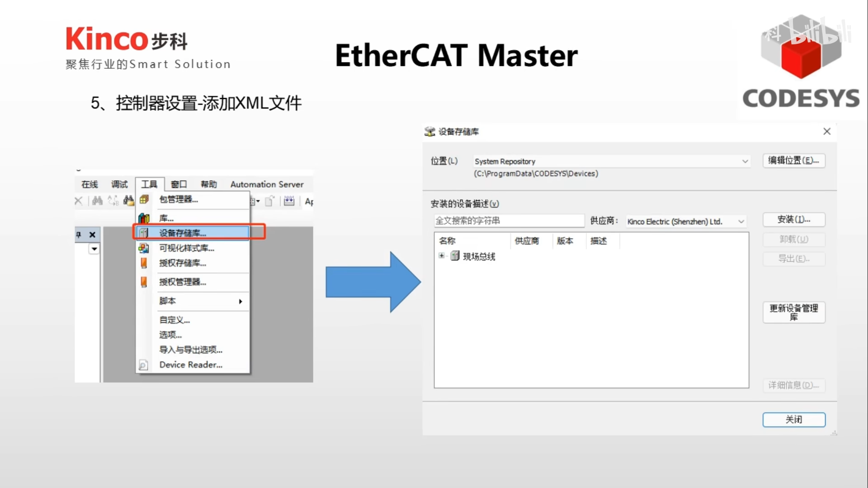Click the visualization style repository icon
The height and width of the screenshot is (488, 868).
pos(143,248)
